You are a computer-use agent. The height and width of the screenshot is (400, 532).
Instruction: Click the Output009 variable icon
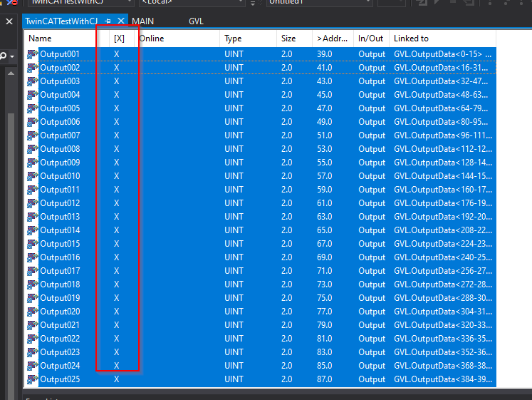tap(33, 163)
